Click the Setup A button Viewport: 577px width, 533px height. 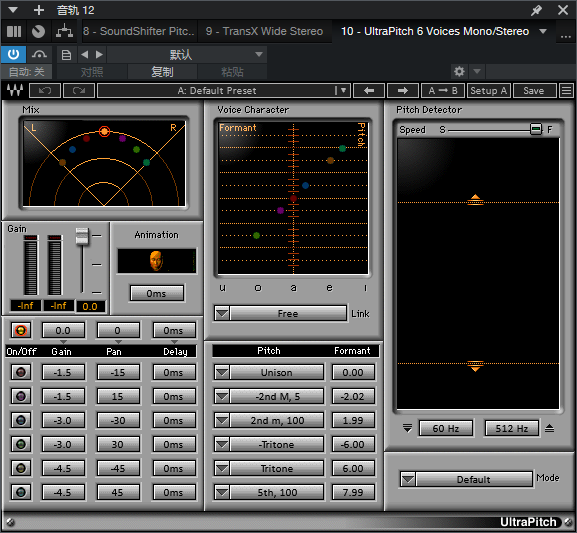(x=489, y=91)
